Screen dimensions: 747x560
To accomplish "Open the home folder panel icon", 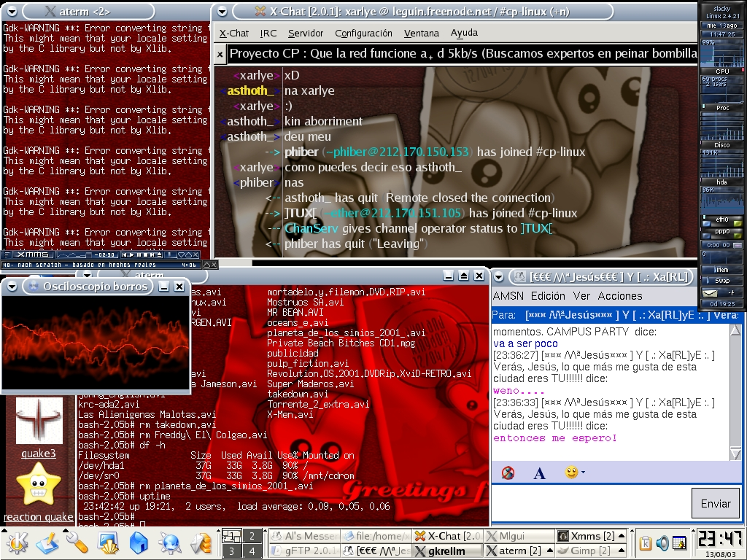I will [x=139, y=542].
